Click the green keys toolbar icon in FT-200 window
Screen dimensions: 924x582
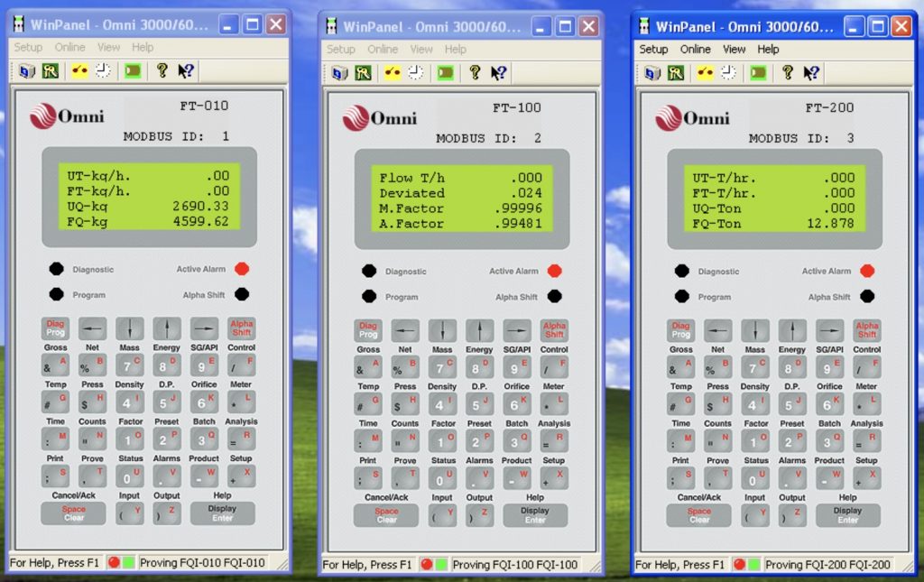(676, 73)
